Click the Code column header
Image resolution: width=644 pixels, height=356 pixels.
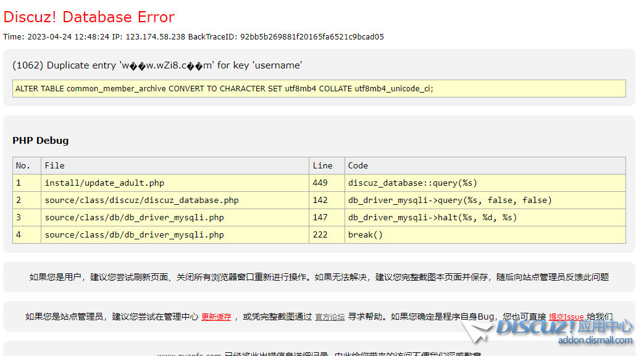tap(358, 165)
